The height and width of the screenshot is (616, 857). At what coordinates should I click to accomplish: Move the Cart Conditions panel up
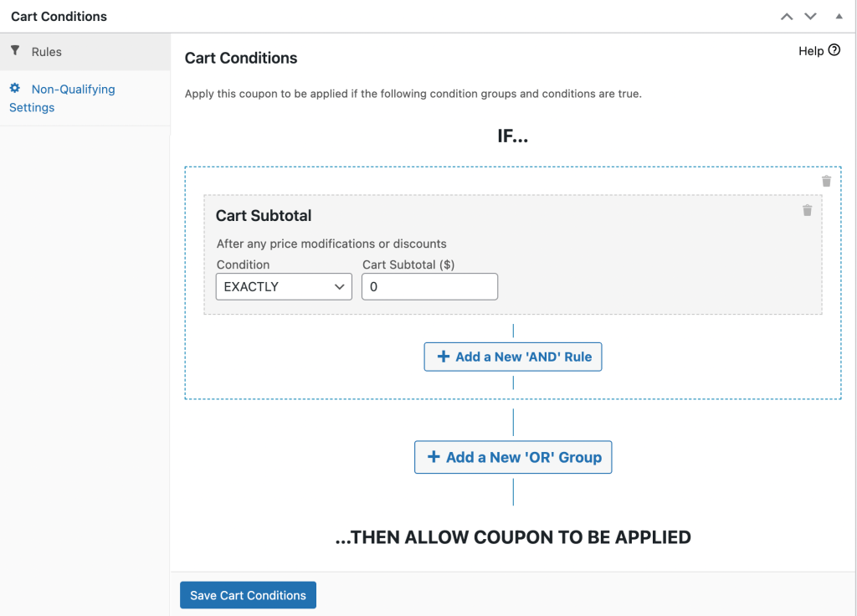click(786, 17)
